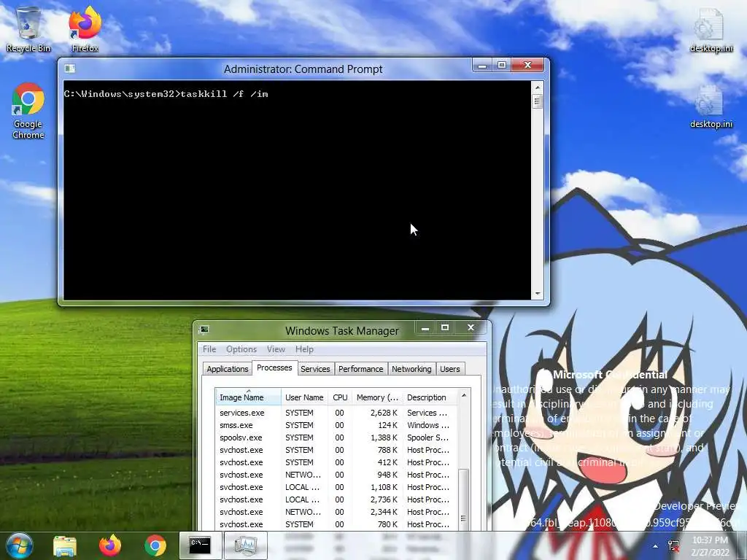Open File Explorer from the taskbar

pyautogui.click(x=65, y=545)
